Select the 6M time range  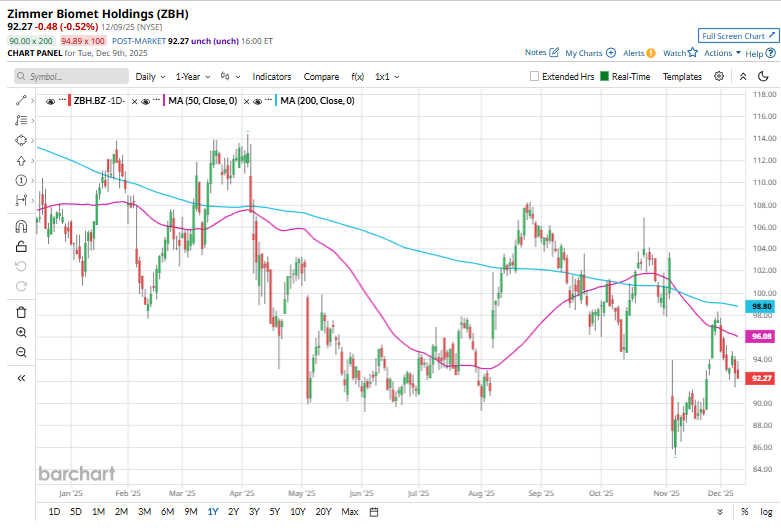(x=167, y=512)
